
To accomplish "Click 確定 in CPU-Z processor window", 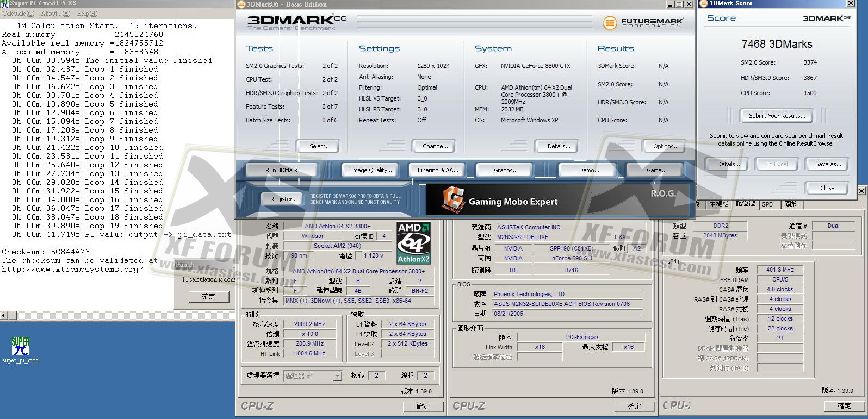I will point(423,406).
